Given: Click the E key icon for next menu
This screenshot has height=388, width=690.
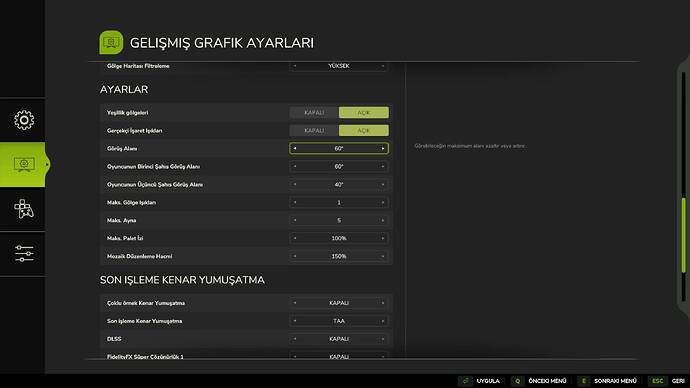Looking at the screenshot, I should click(x=584, y=381).
